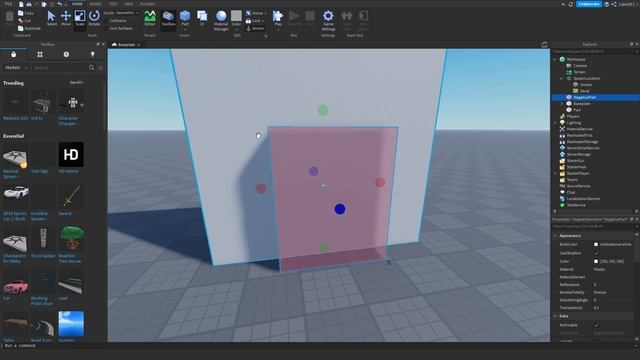Viewport: 640px width, 360px height.
Task: Open the PLUGINS ribbon tab
Action: click(x=147, y=4)
